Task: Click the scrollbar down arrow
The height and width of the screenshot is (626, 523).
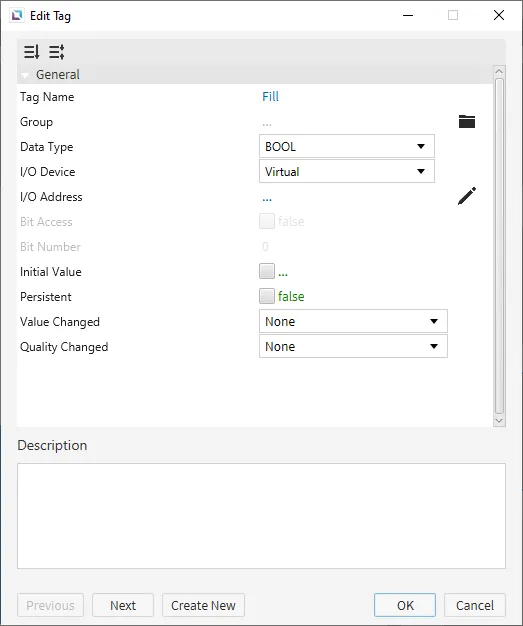Action: click(499, 421)
